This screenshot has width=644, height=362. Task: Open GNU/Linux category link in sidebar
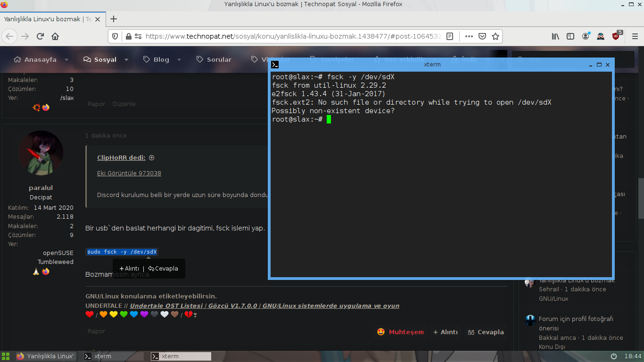553,299
